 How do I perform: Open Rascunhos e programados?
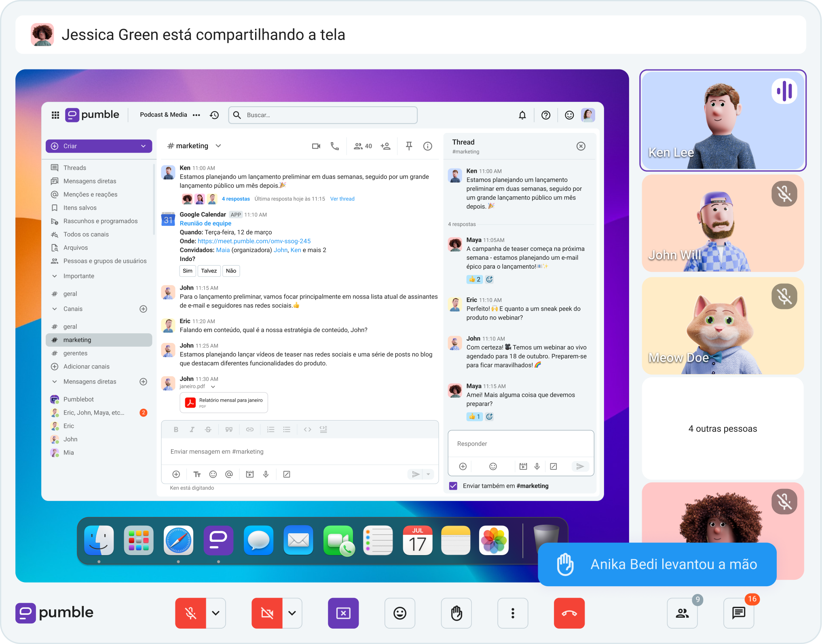(x=100, y=221)
